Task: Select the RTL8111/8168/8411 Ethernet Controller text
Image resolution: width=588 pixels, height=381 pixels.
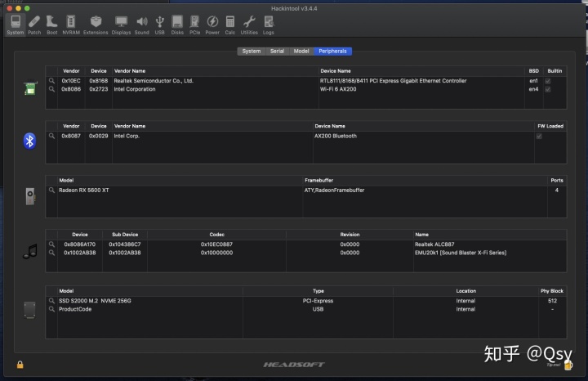Action: point(393,81)
